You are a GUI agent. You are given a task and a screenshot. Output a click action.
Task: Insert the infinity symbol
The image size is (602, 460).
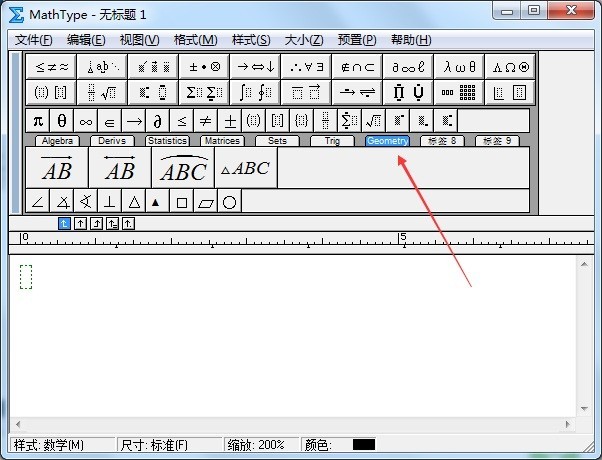coord(86,121)
